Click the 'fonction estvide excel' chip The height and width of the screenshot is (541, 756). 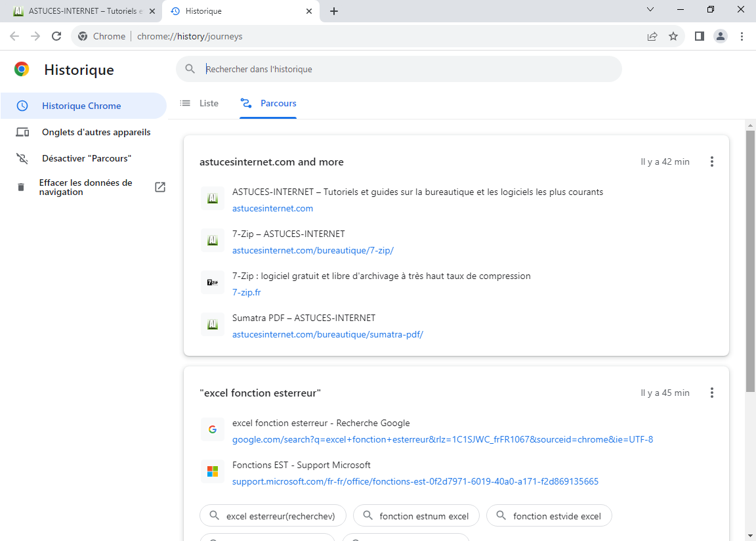pyautogui.click(x=549, y=516)
